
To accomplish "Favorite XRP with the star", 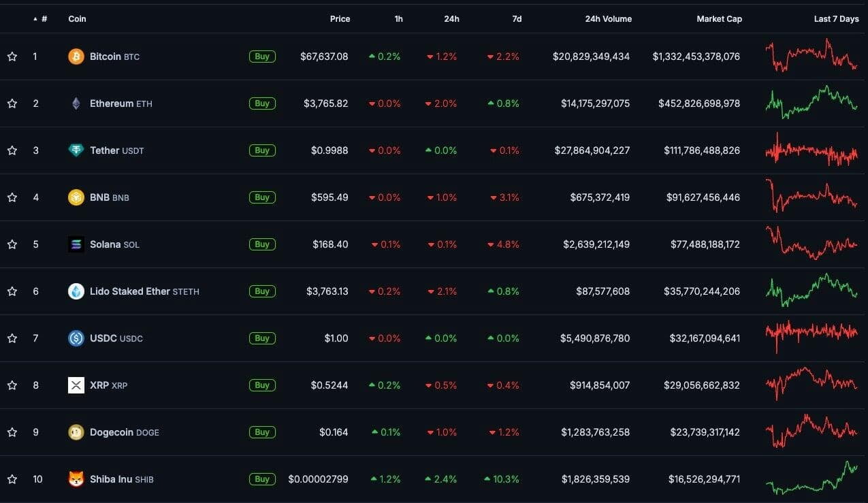I will tap(12, 385).
